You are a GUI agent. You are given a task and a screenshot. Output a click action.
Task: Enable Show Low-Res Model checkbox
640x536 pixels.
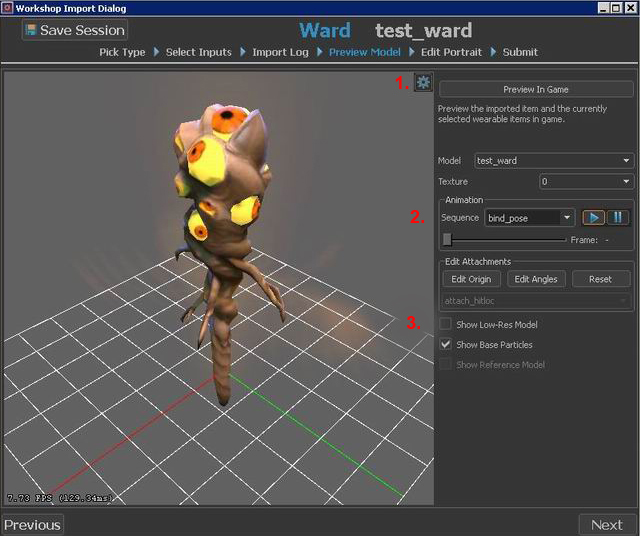click(446, 324)
